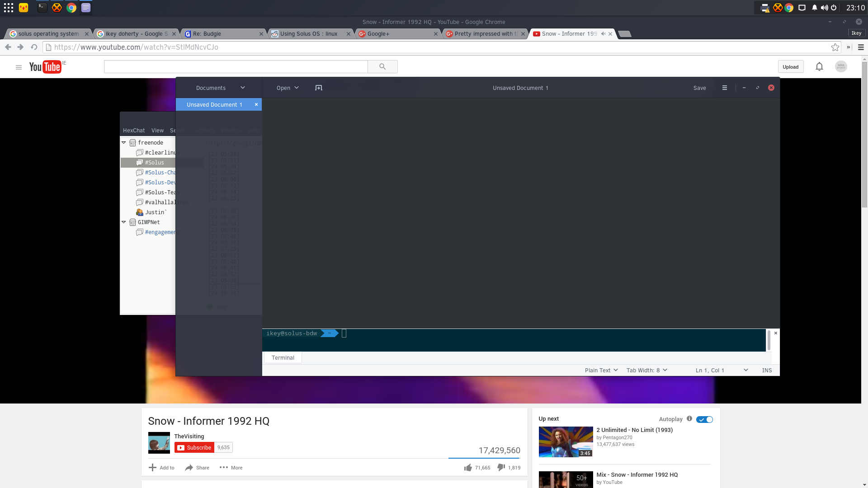
Task: Go to YouTube home via logo
Action: coord(45,67)
